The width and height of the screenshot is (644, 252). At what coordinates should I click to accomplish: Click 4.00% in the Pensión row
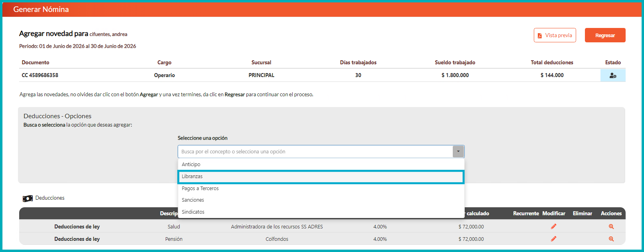coord(380,239)
